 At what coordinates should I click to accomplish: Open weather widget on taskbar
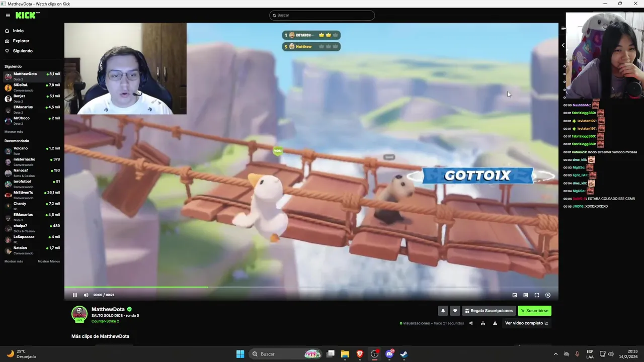21,354
